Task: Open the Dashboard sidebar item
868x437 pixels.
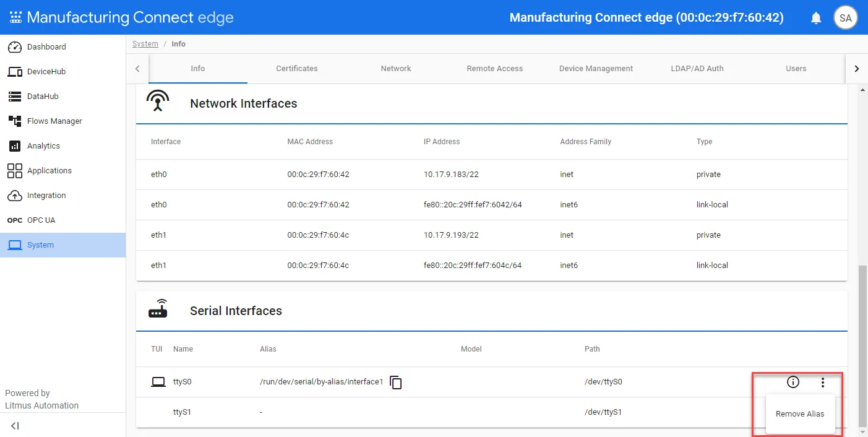Action: 62,47
